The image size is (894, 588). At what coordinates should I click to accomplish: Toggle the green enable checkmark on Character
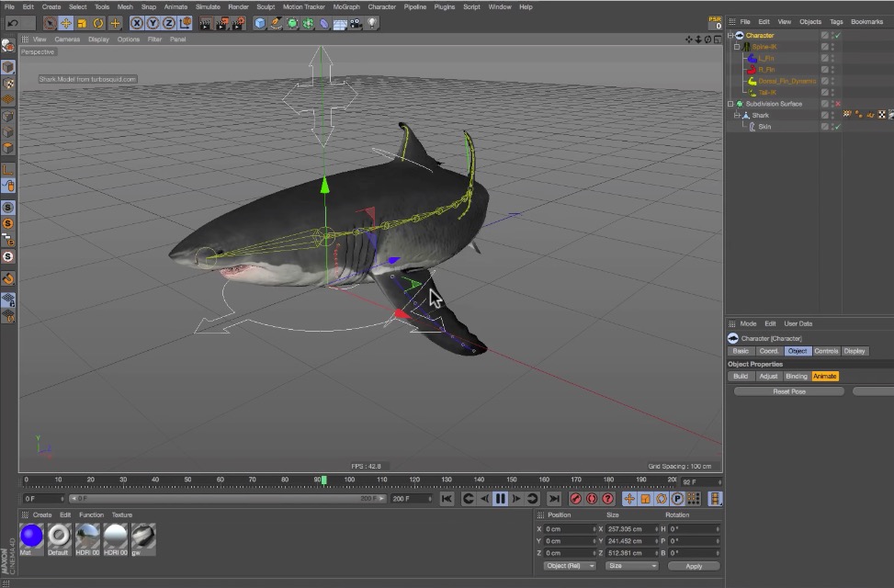(838, 35)
